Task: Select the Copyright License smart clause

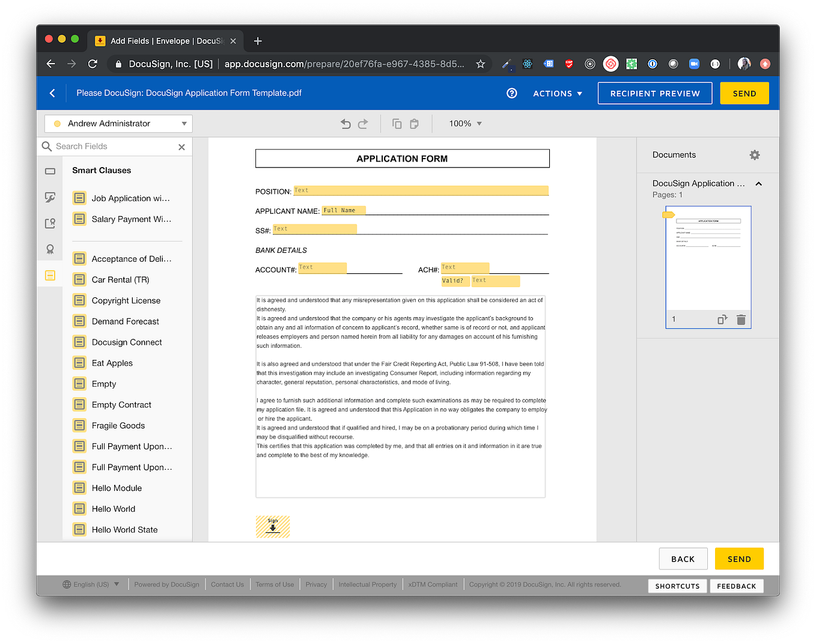Action: click(x=126, y=300)
